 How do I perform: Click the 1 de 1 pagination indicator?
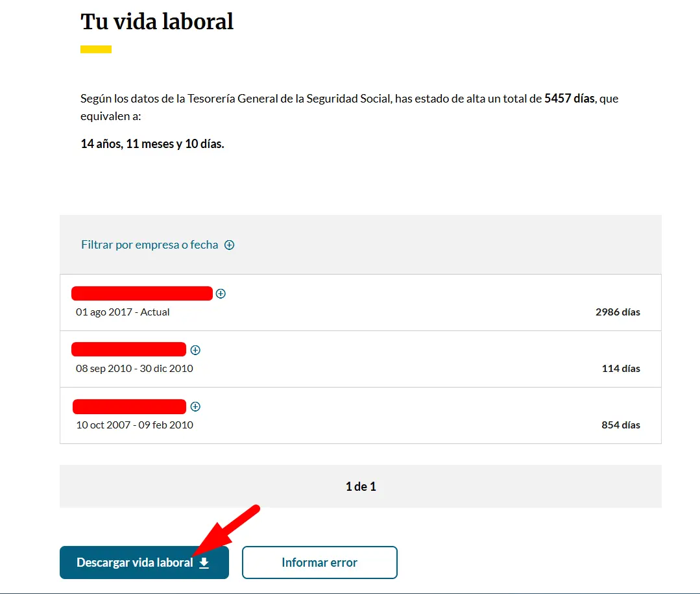(x=361, y=486)
